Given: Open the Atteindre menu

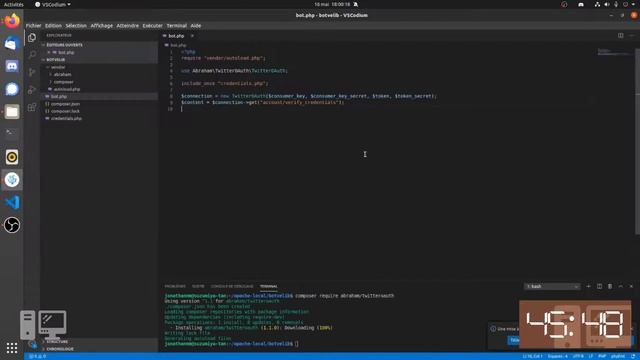Looking at the screenshot, I should 128,26.
